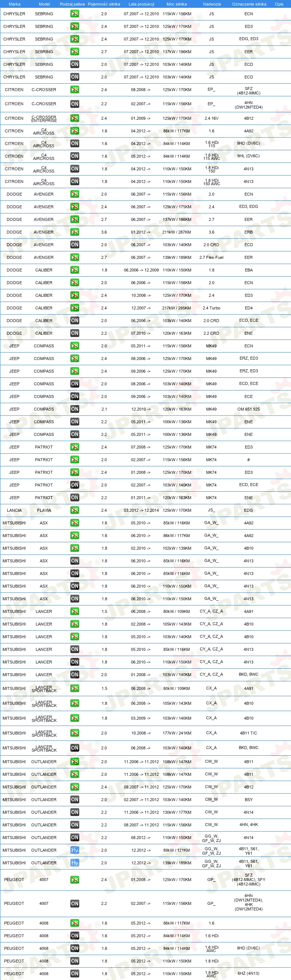
Task: Click diesel icon in Outlander BSY row
Action: pos(75,800)
